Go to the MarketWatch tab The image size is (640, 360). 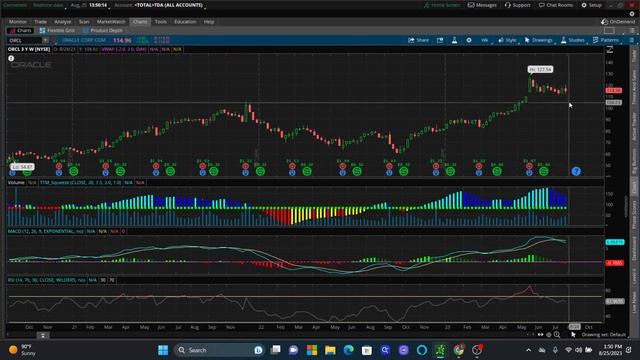point(111,22)
